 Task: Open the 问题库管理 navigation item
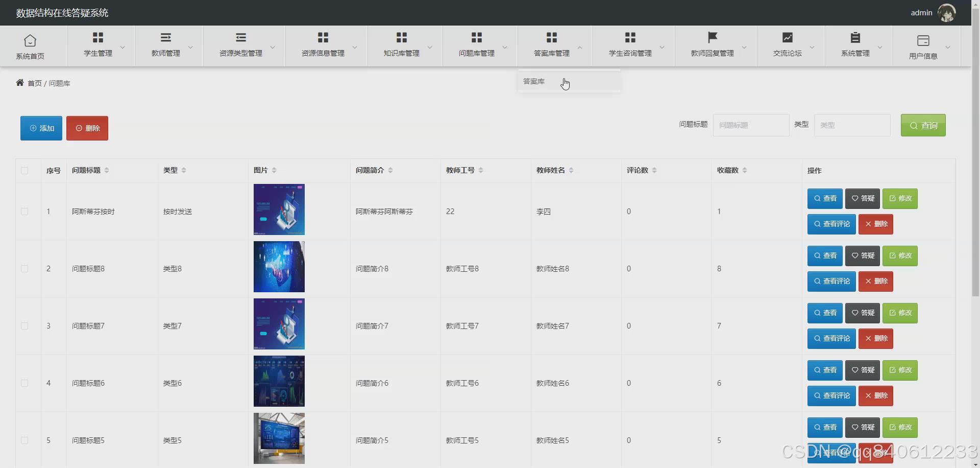coord(476,45)
